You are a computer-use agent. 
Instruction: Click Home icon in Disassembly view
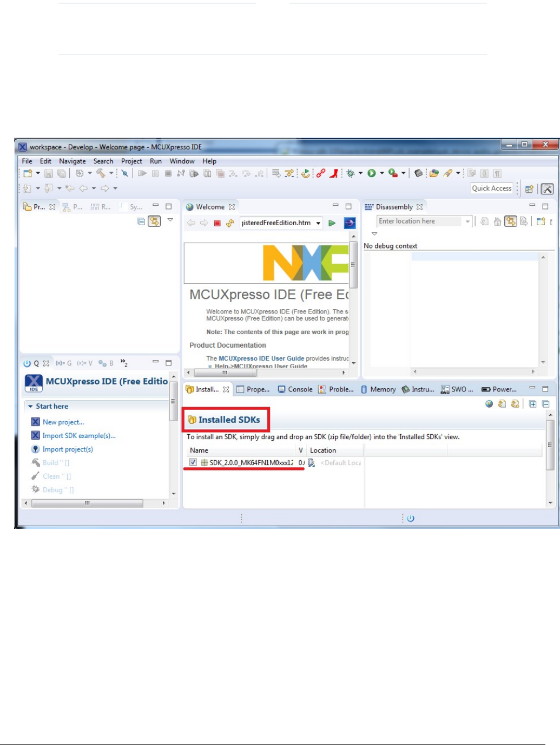[x=498, y=221]
